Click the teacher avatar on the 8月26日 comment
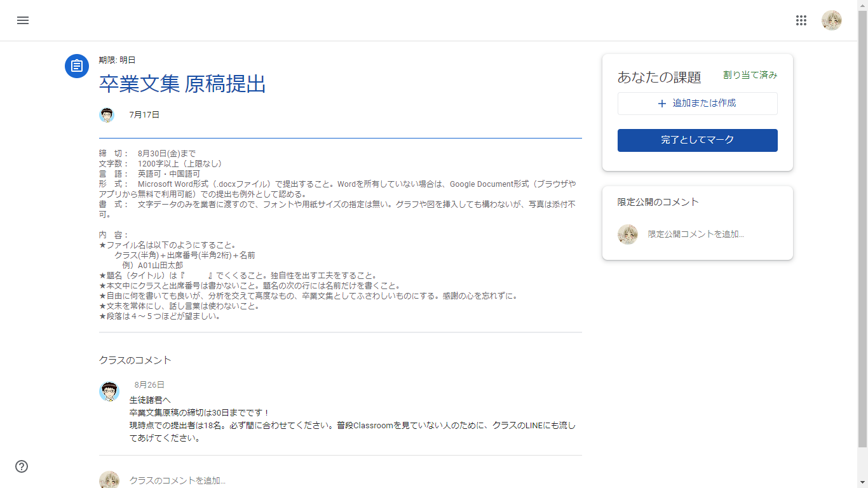The width and height of the screenshot is (868, 488). [x=109, y=391]
